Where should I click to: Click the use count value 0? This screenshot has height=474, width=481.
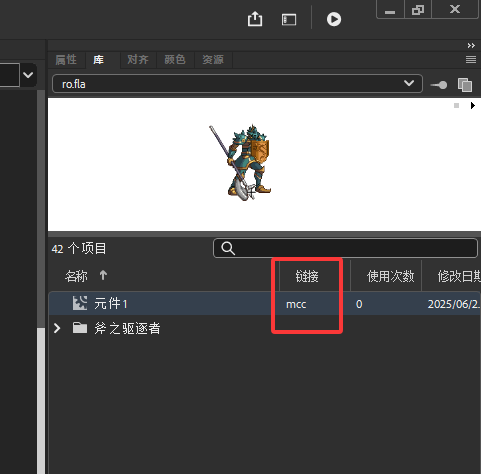pos(359,304)
